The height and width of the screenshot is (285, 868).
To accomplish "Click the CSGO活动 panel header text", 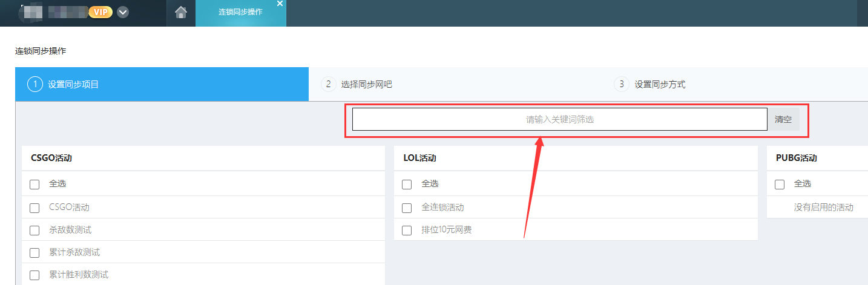I will click(51, 158).
